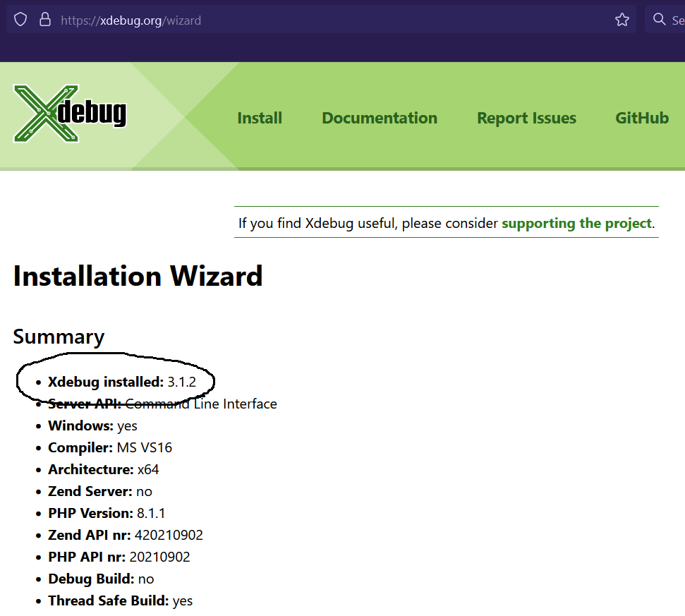Screen dimensions: 685x616
Task: Select 'PHP API nr: 20210902' line
Action: point(119,557)
